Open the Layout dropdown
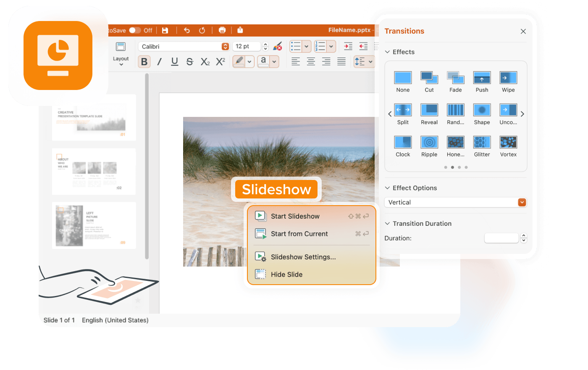Image resolution: width=588 pixels, height=370 pixels. (121, 54)
